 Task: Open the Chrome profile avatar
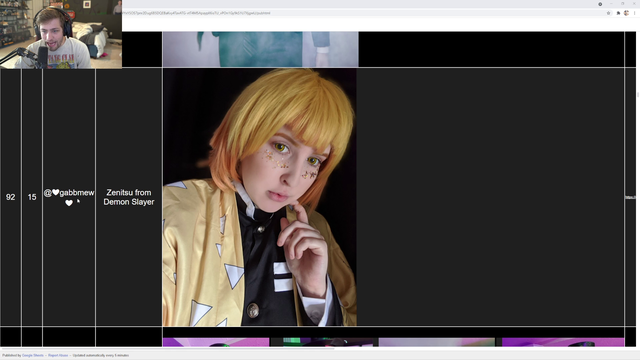tap(626, 13)
